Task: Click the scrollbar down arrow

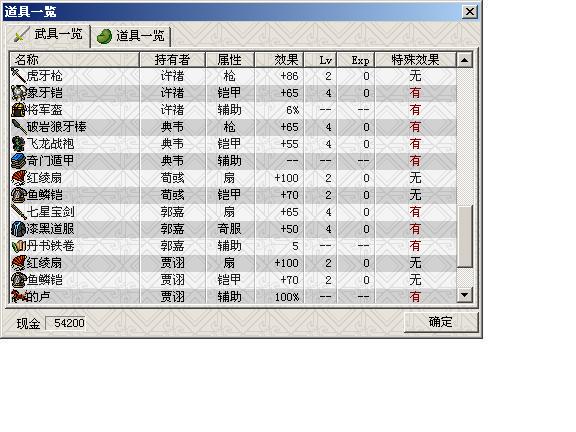Action: pyautogui.click(x=465, y=295)
